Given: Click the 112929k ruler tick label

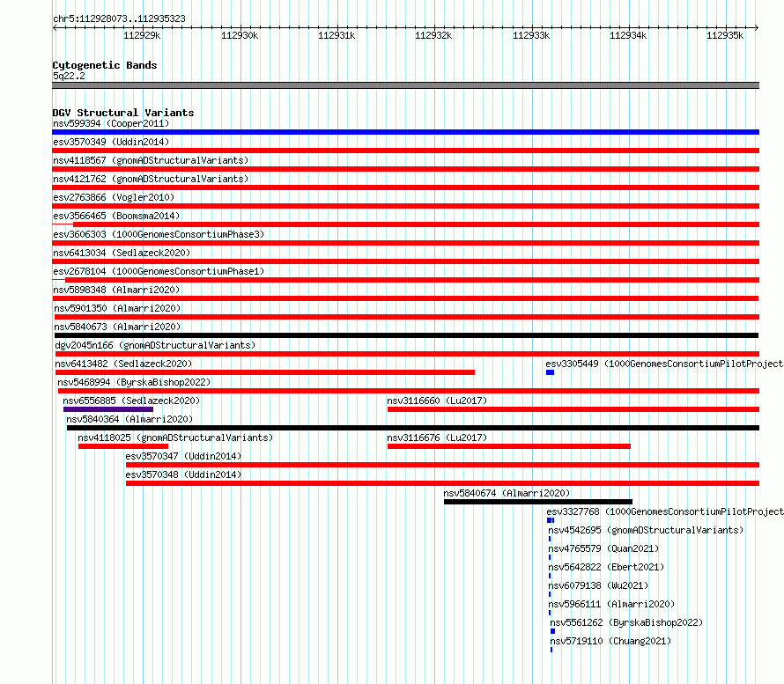Looking at the screenshot, I should (142, 35).
